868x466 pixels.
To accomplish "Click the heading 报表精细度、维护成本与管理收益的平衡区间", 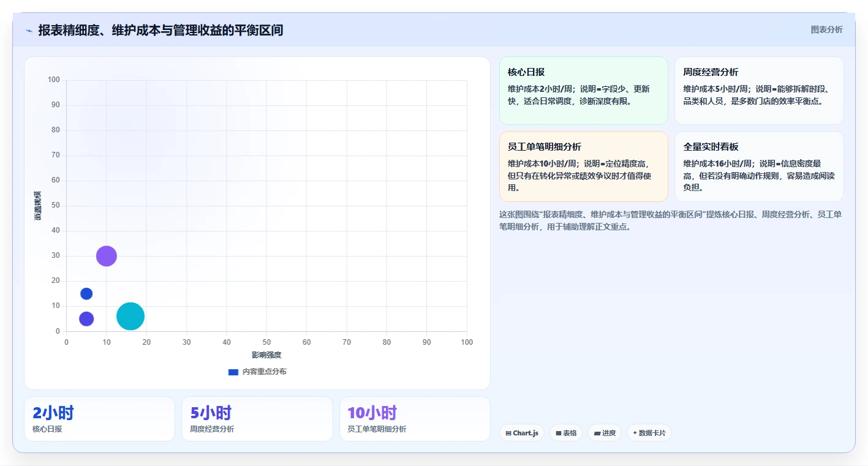I will click(160, 30).
